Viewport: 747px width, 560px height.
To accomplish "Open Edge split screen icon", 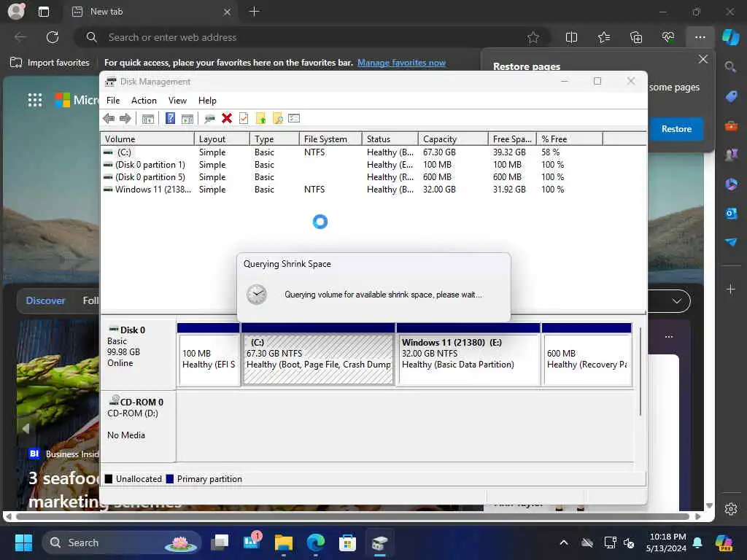I will pyautogui.click(x=571, y=37).
